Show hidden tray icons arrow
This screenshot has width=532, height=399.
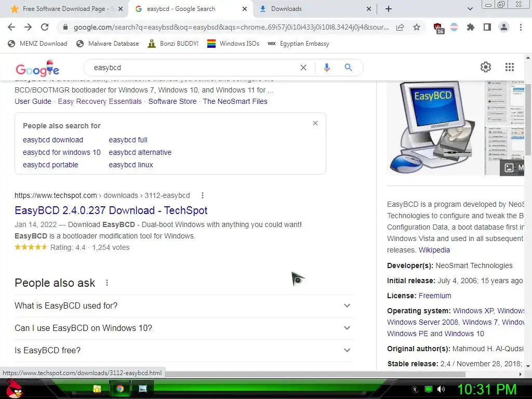(x=415, y=390)
